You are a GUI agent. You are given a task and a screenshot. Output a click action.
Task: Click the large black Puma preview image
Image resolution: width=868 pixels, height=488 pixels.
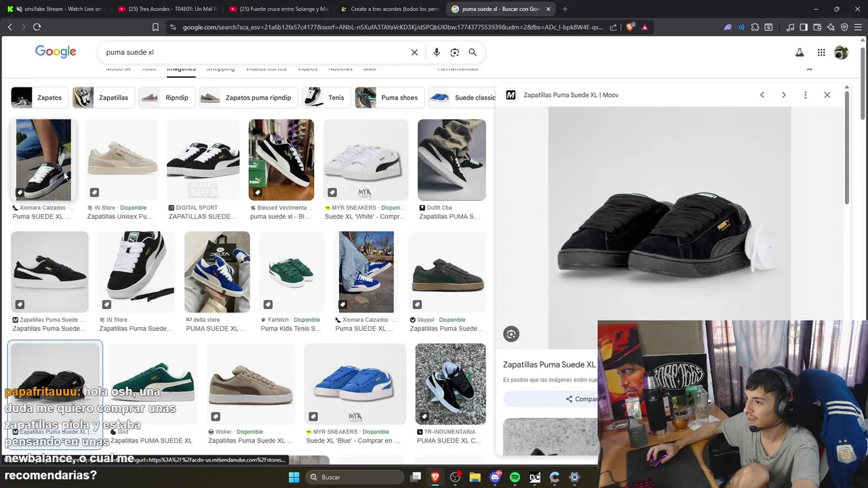(669, 227)
